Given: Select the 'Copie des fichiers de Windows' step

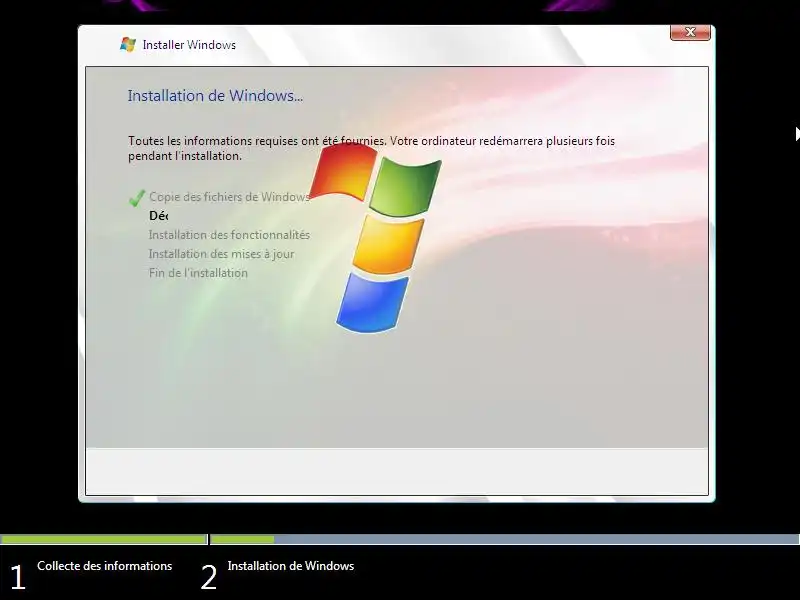Looking at the screenshot, I should (230, 197).
